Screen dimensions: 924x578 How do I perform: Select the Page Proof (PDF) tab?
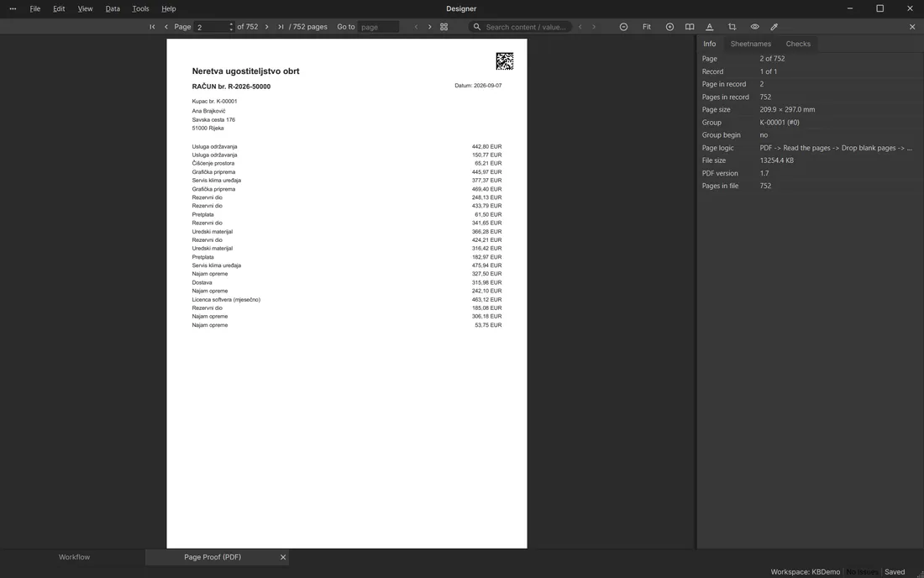(213, 557)
